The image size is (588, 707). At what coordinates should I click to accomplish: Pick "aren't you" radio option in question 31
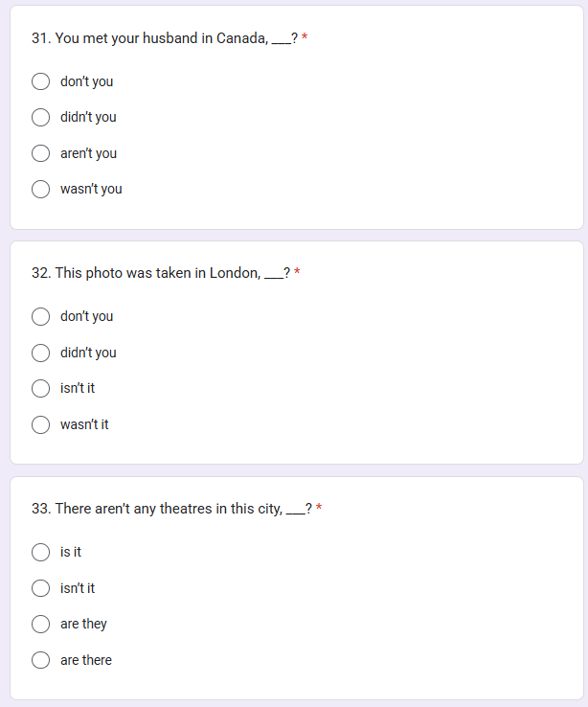(x=40, y=153)
